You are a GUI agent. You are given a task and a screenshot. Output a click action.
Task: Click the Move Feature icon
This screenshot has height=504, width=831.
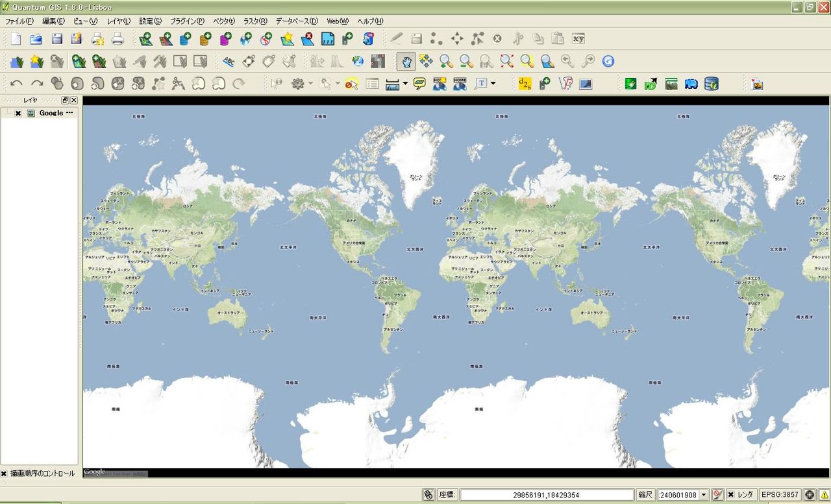457,39
